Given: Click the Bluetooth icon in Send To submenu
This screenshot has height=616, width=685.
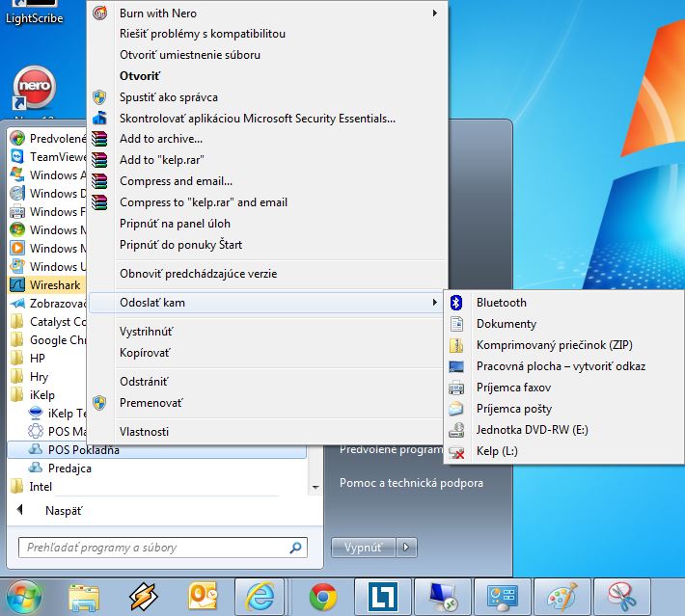Looking at the screenshot, I should (457, 303).
